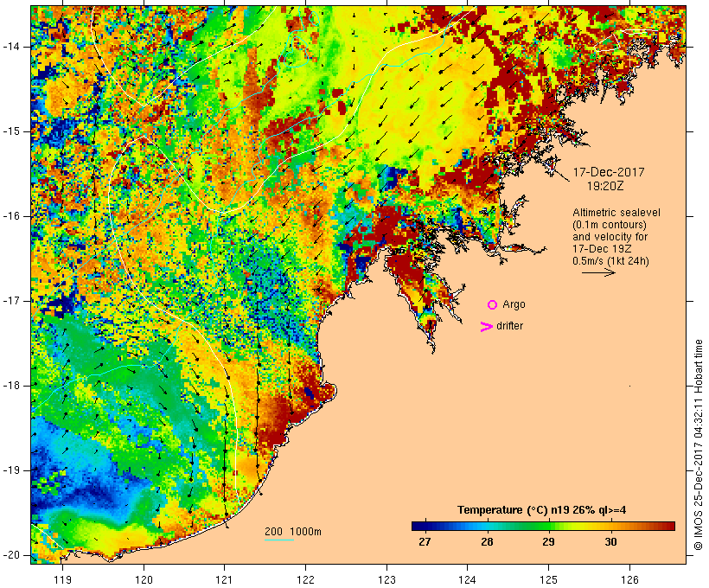Click the '17-Dec-2017' date text
This screenshot has width=709, height=588.
point(609,172)
